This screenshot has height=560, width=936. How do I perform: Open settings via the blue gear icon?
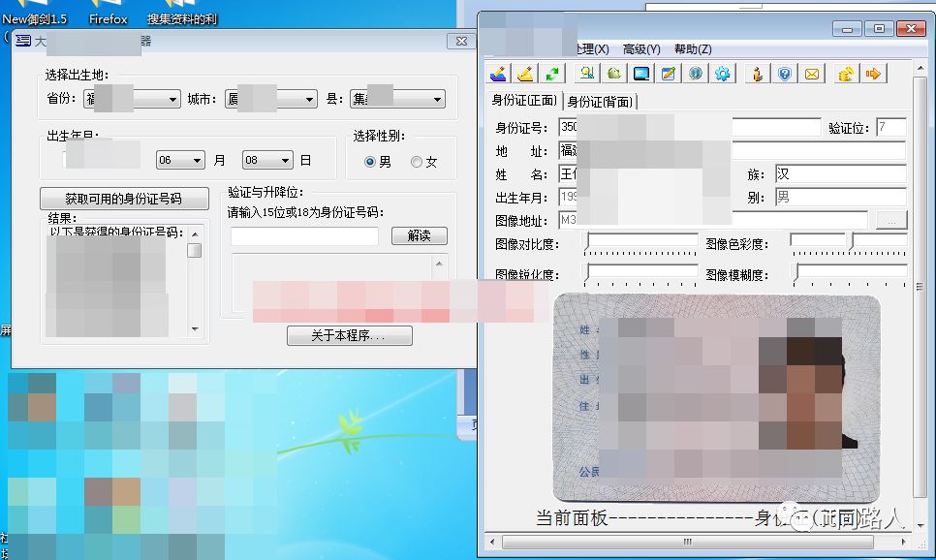[722, 74]
